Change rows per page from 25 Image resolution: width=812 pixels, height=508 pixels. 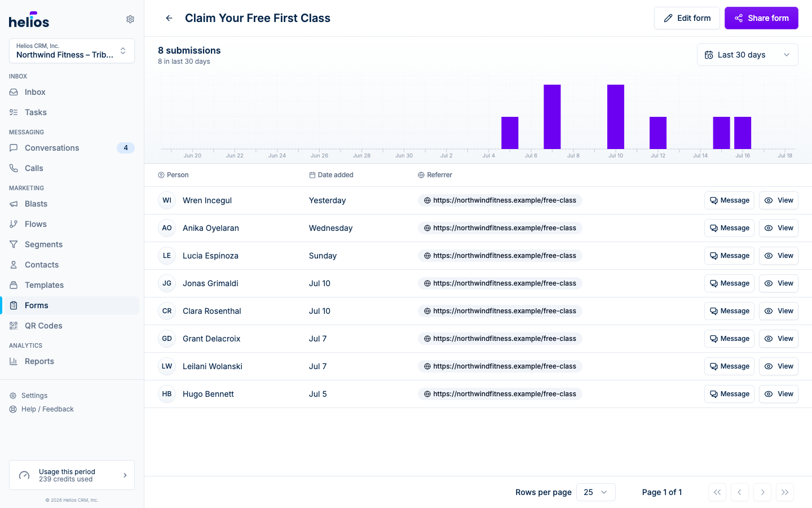(x=596, y=492)
